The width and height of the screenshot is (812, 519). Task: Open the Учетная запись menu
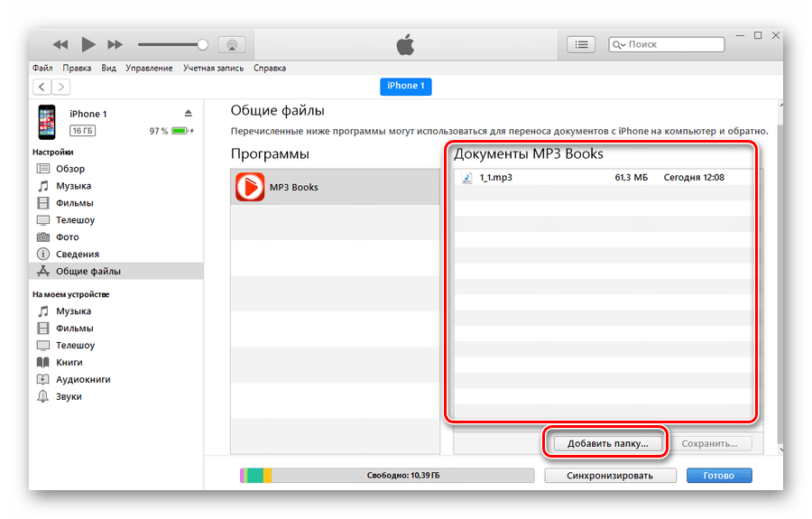point(213,68)
